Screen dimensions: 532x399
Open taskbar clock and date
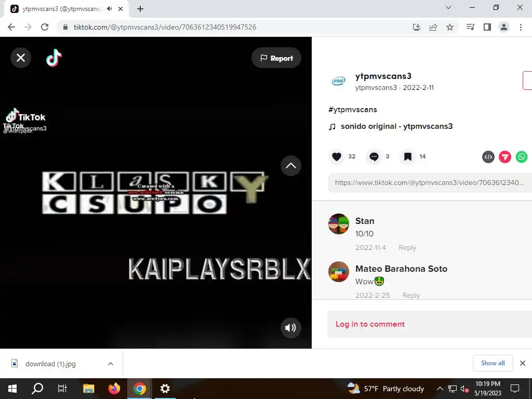coord(487,389)
